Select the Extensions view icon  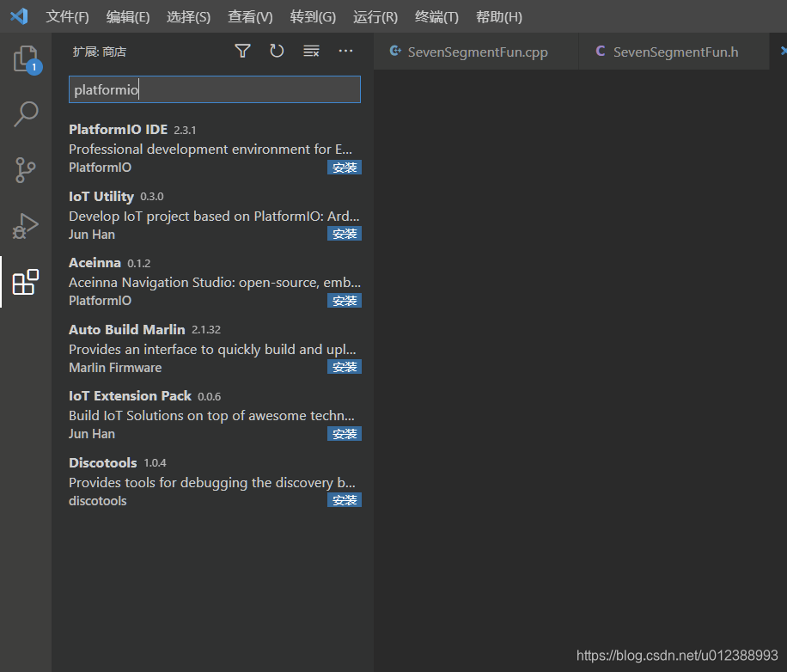tap(25, 282)
